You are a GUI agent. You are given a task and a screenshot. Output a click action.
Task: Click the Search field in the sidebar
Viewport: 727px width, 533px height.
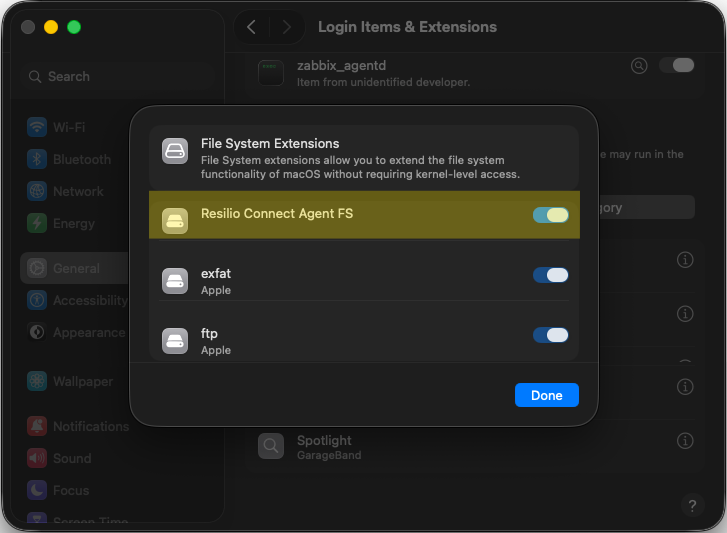(117, 76)
